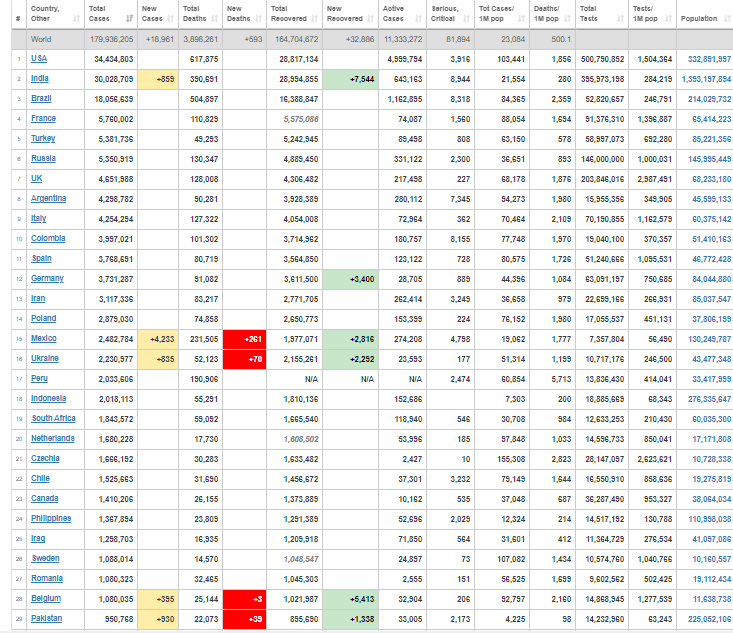Screen dimensions: 733x633
Task: Select Mexico new deaths cell +261
Action: [x=244, y=339]
